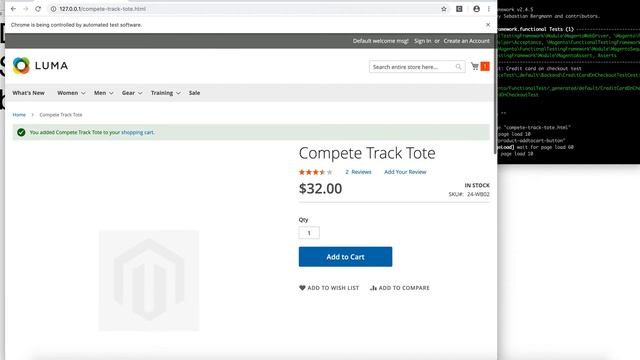Screen dimensions: 640x360
Task: Open the Chrome profile avatar icon
Action: tap(476, 9)
